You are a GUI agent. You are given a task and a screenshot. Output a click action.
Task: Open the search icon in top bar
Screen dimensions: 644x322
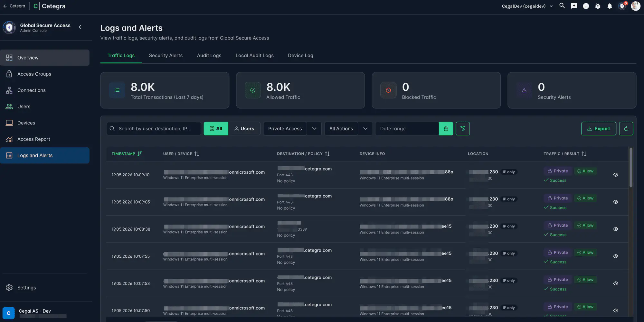(562, 6)
